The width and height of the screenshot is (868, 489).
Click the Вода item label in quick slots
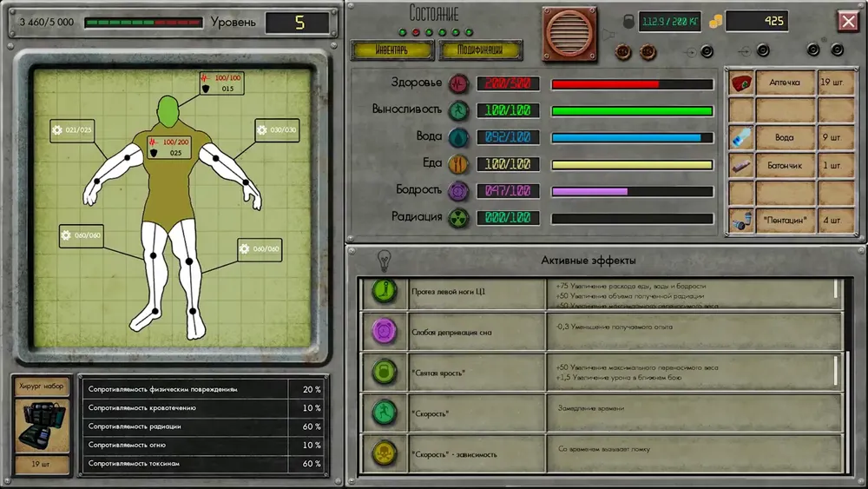pyautogui.click(x=785, y=137)
